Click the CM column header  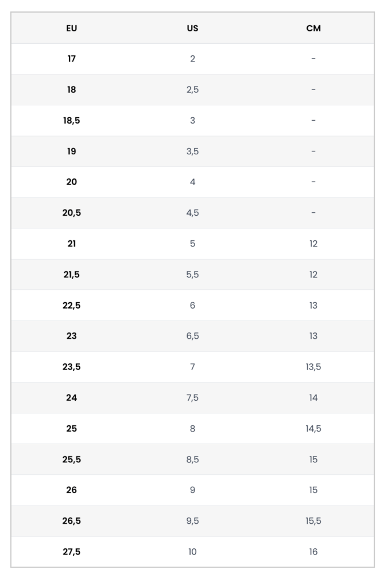tap(313, 28)
